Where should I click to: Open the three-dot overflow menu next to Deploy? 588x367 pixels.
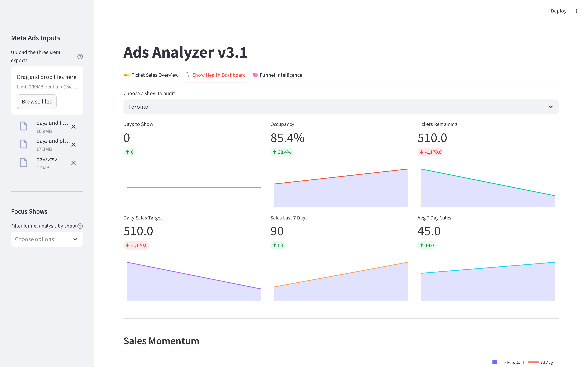point(576,11)
